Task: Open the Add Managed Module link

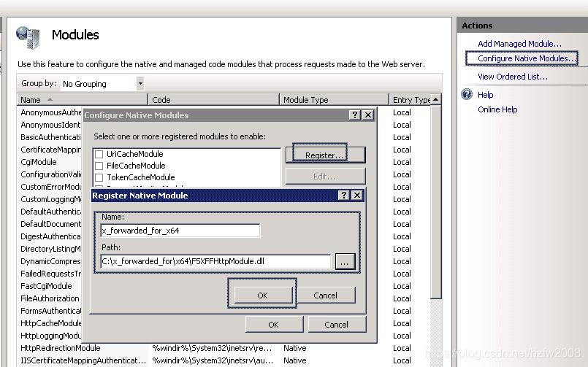Action: click(519, 44)
